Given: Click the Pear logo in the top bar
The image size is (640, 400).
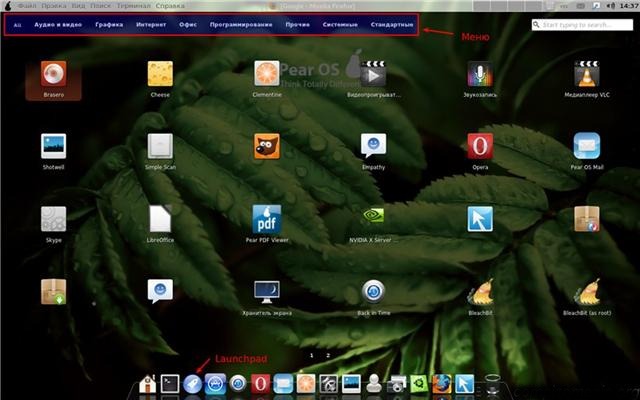Looking at the screenshot, I should tap(8, 6).
